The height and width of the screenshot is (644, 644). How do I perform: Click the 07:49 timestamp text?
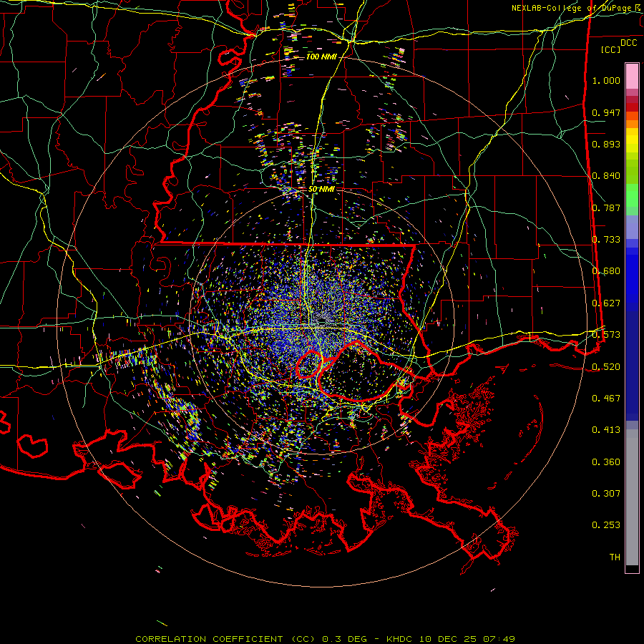coord(498,639)
